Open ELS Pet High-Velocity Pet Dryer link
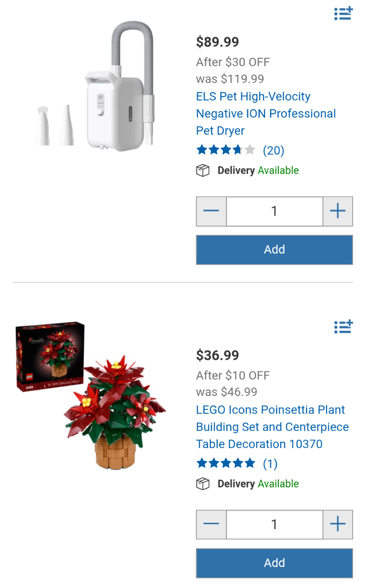Image resolution: width=366 pixels, height=588 pixels. pyautogui.click(x=266, y=113)
